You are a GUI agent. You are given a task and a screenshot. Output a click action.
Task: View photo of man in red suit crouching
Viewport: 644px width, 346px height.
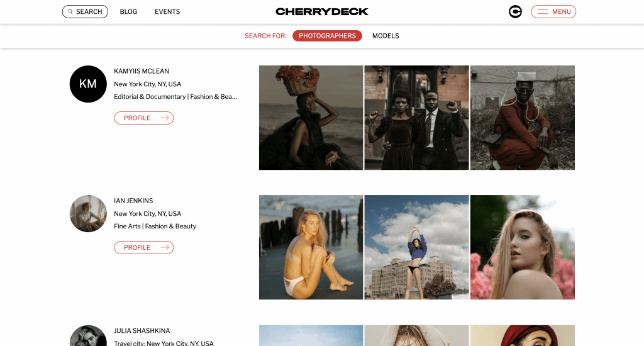pyautogui.click(x=523, y=118)
